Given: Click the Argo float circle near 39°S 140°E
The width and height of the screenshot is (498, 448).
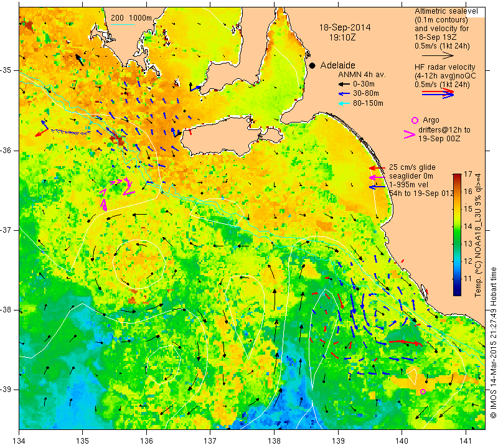Looking at the screenshot, I should (423, 391).
